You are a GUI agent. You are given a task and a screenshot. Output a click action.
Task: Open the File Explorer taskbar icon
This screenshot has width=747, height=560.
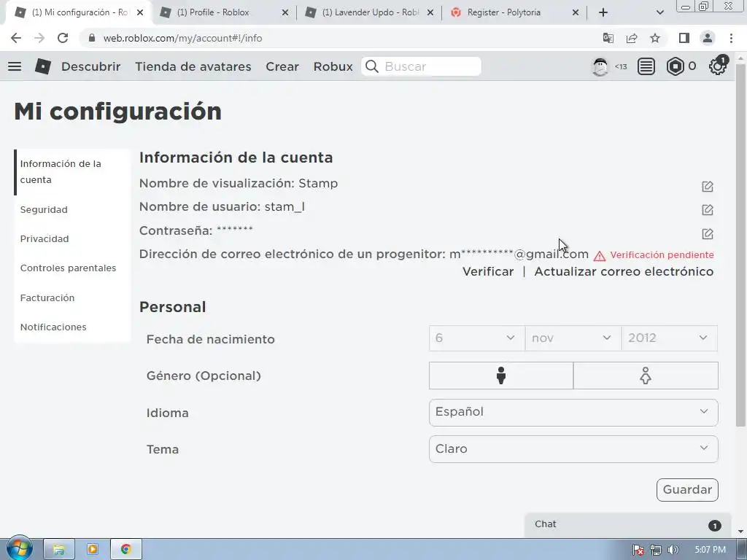tap(59, 550)
